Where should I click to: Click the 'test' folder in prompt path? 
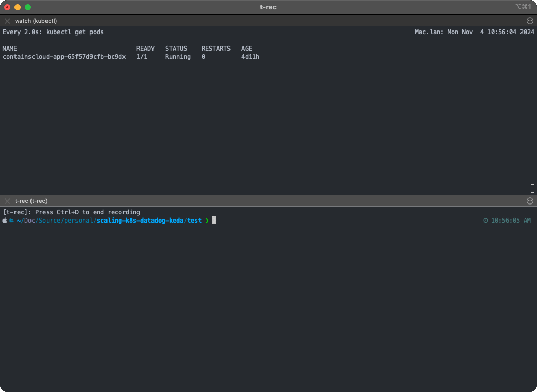(x=194, y=221)
